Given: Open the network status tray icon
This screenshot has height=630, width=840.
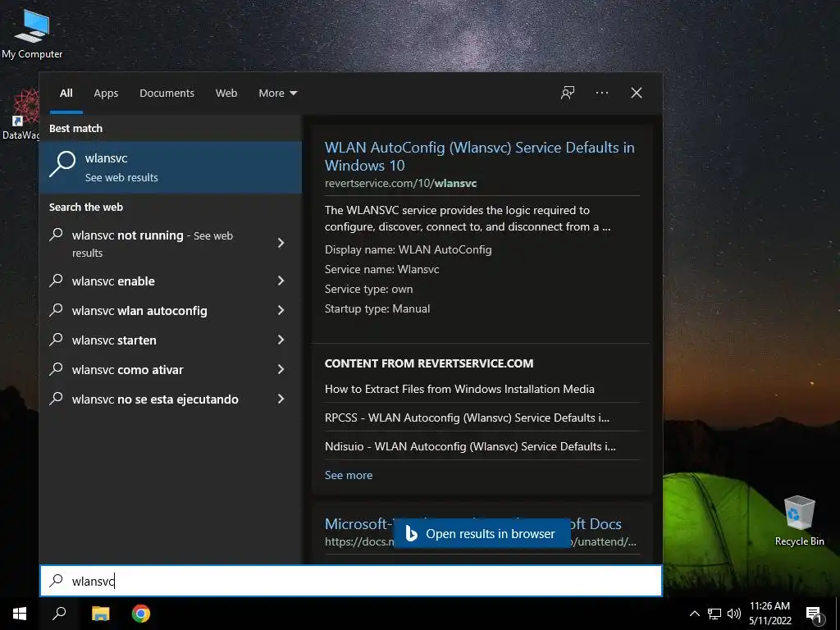Looking at the screenshot, I should 714,614.
